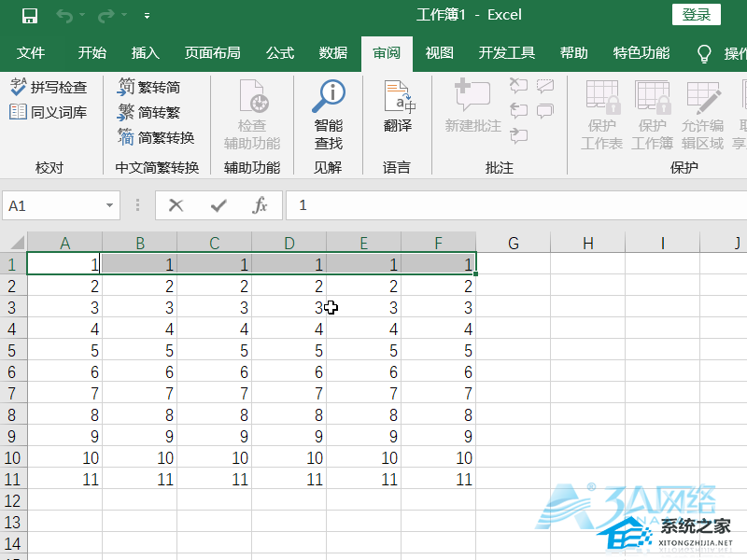Click the Save icon in quick access toolbar
This screenshot has height=560, width=747.
(30, 16)
